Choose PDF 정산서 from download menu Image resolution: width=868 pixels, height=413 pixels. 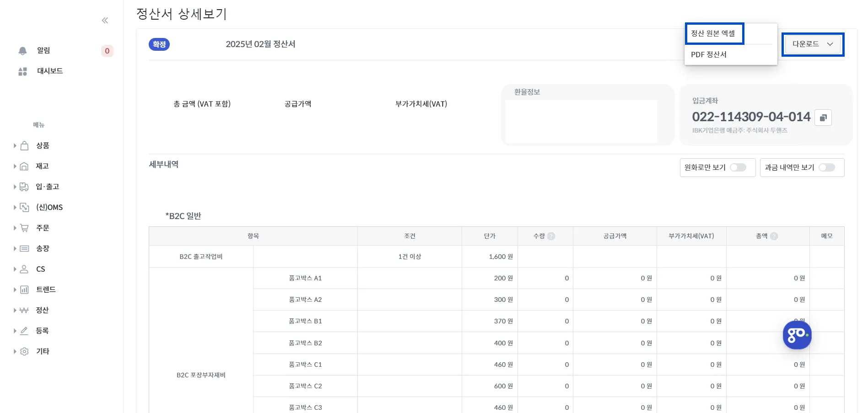pyautogui.click(x=709, y=54)
